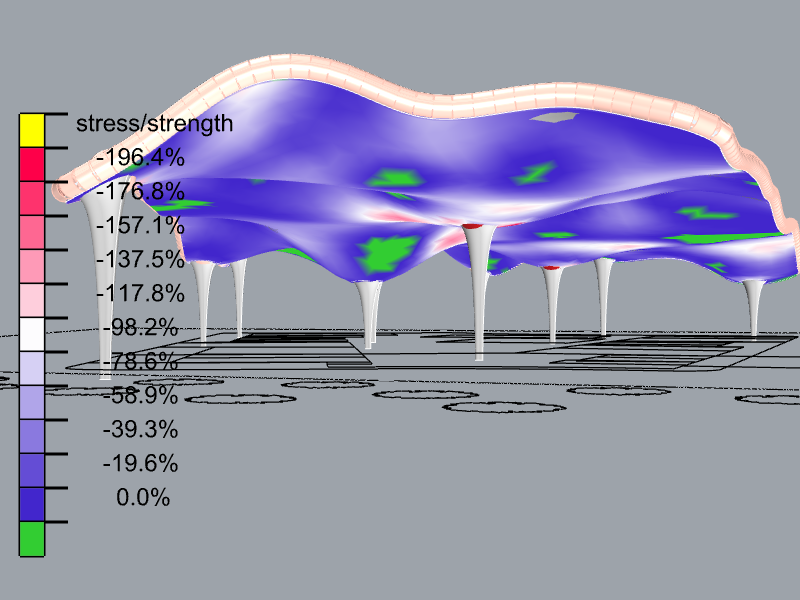
Task: Pick the white swatch in the legend
Action: [32, 334]
